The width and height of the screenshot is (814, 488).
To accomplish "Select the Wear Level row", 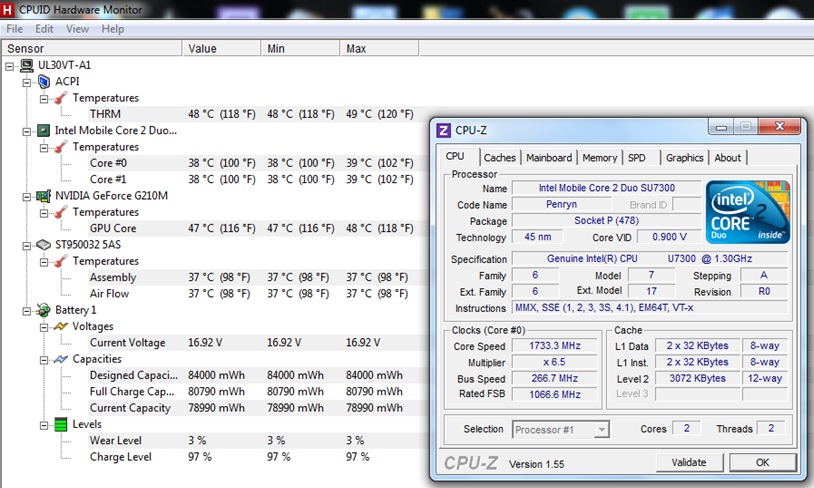I will (251, 441).
